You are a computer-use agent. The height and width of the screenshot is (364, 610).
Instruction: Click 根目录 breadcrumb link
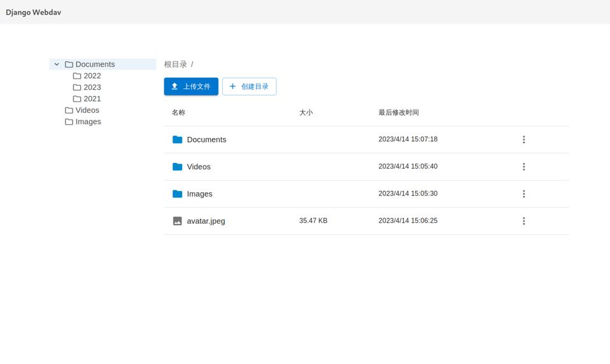click(x=176, y=64)
